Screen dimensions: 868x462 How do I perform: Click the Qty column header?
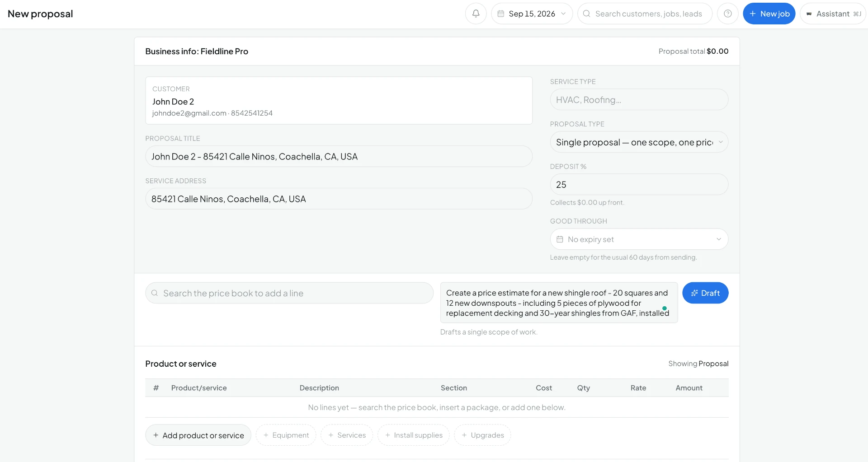(x=583, y=388)
